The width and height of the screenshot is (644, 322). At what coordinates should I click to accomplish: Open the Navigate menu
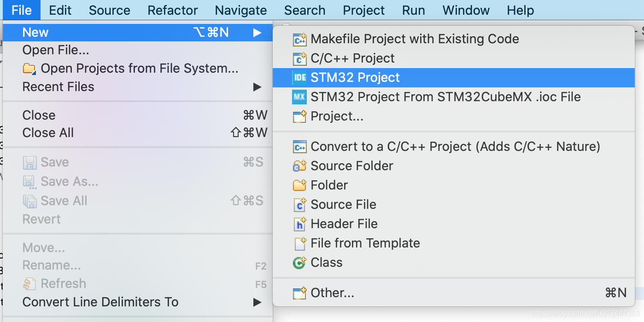click(x=240, y=10)
